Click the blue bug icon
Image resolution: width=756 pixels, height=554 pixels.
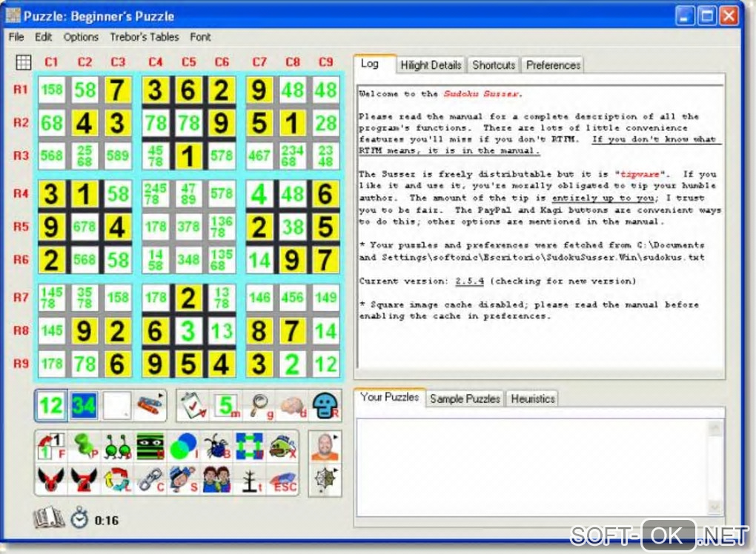pyautogui.click(x=217, y=446)
